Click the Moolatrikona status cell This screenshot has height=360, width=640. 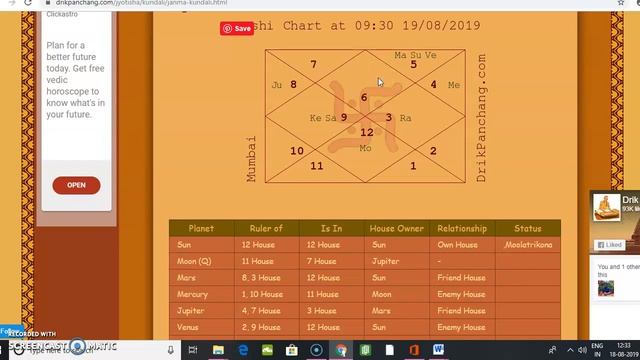coord(528,245)
